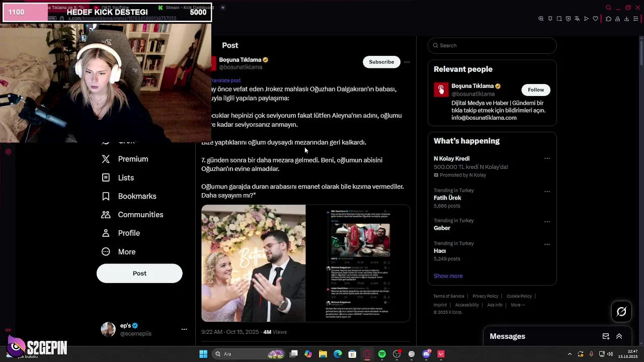Click the red search tabs magnifier icon
Viewport: 644px width, 362px height.
tap(608, 8)
